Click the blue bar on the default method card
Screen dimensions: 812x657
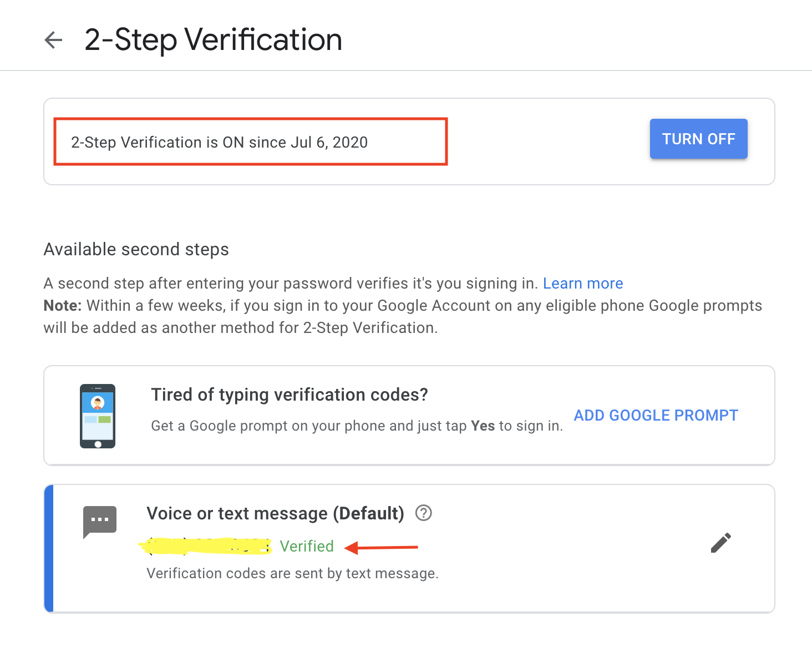coord(49,549)
